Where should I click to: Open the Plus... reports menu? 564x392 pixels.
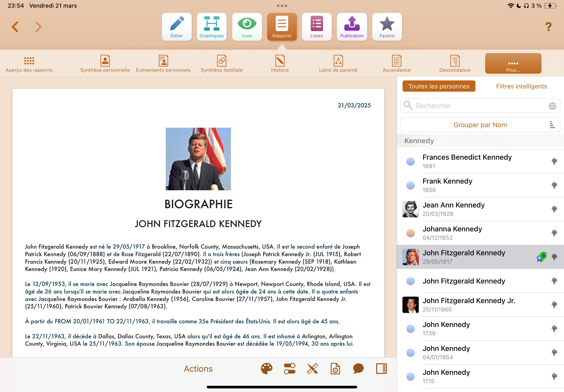pos(513,63)
